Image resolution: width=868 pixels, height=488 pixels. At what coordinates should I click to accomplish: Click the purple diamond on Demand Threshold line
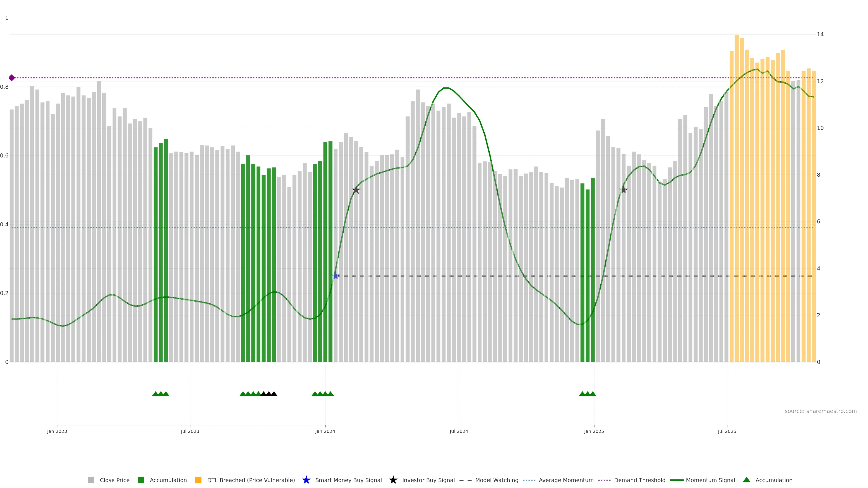(x=12, y=78)
